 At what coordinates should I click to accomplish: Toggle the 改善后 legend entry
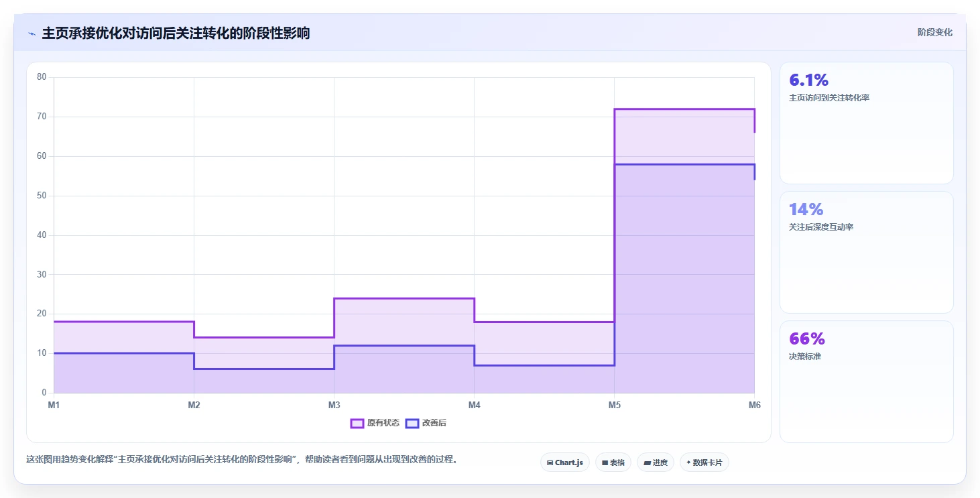click(426, 423)
